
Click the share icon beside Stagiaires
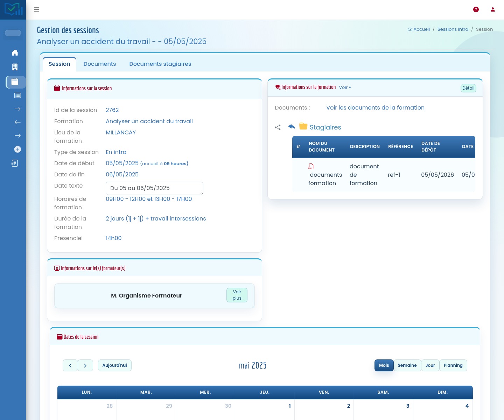[x=278, y=127]
